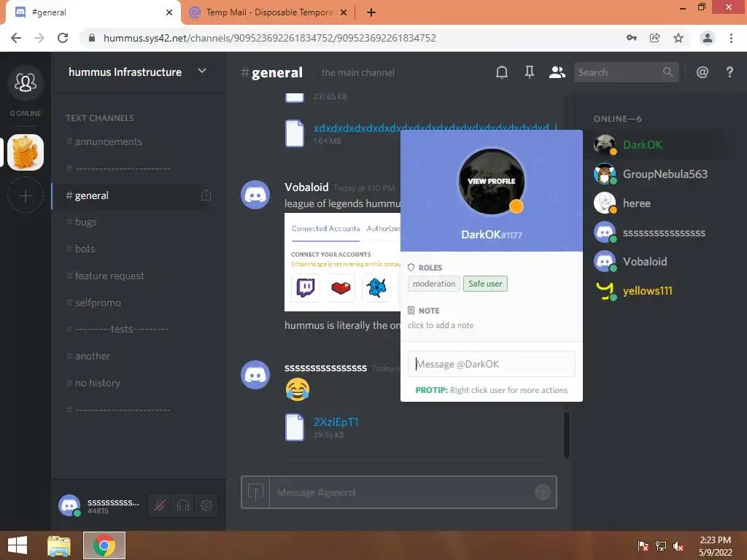Focus the Message #general input

[x=401, y=492]
